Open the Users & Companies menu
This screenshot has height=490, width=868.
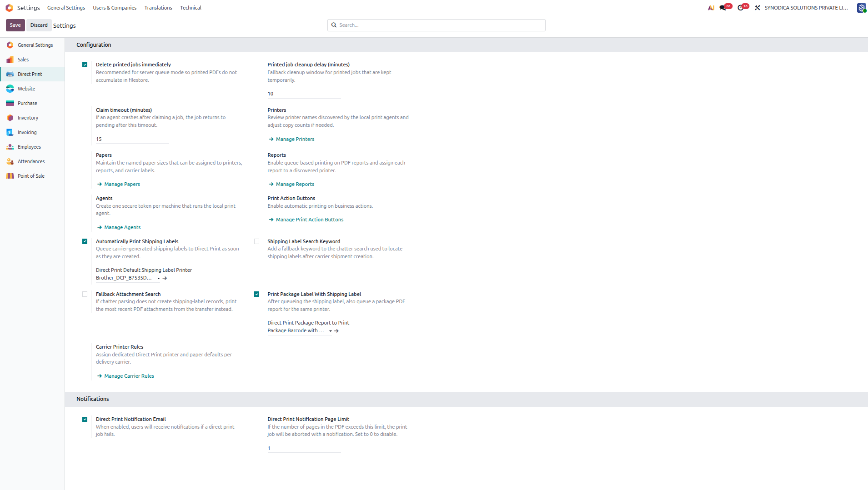point(115,8)
